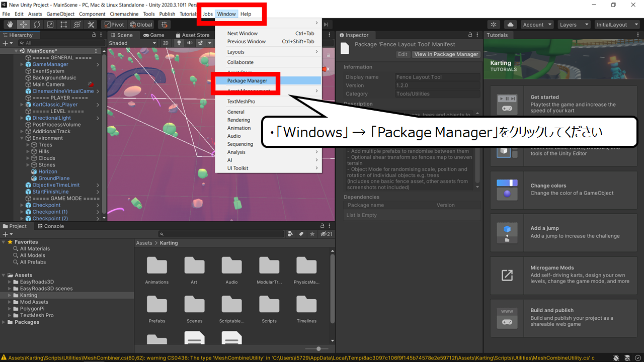This screenshot has width=644, height=362.
Task: Open MainScene kebab options menu
Action: tap(96, 51)
